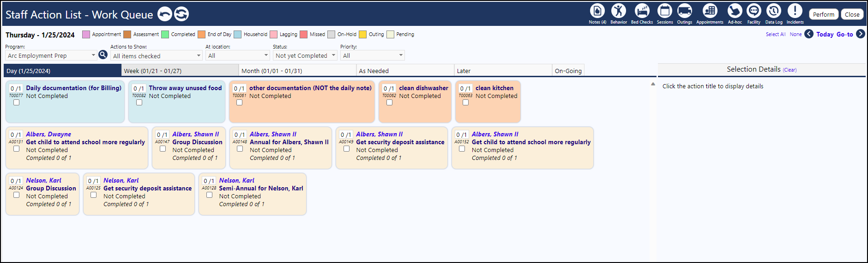
Task: Click Go-to link
Action: [x=844, y=34]
